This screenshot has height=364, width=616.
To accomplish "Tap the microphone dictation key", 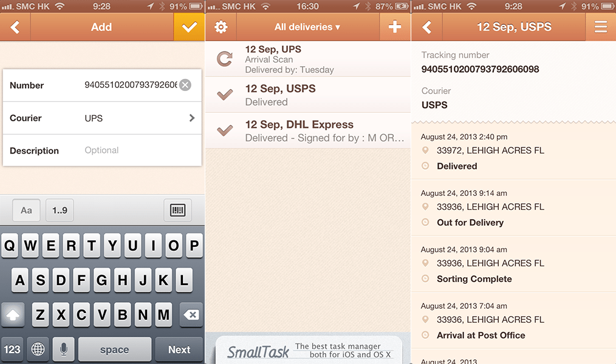I will tap(64, 349).
